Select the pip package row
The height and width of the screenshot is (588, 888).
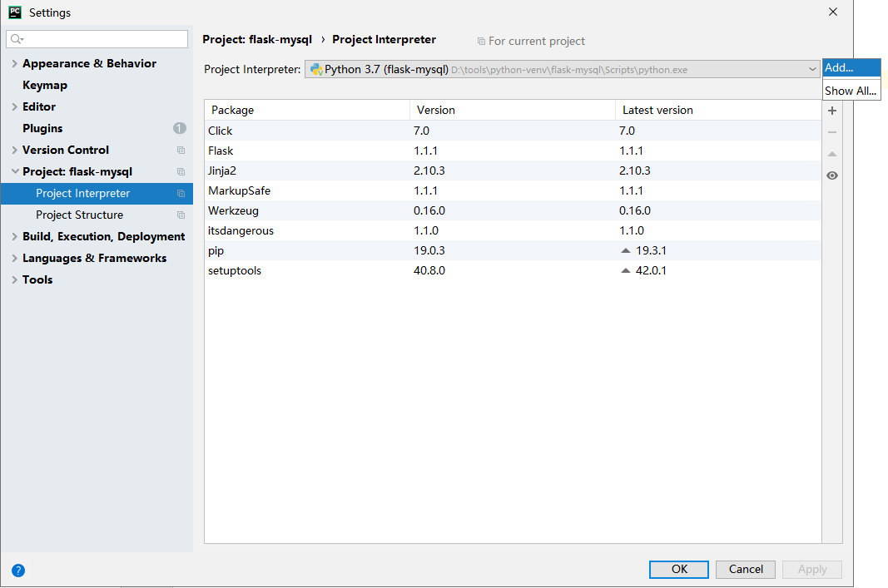point(513,250)
